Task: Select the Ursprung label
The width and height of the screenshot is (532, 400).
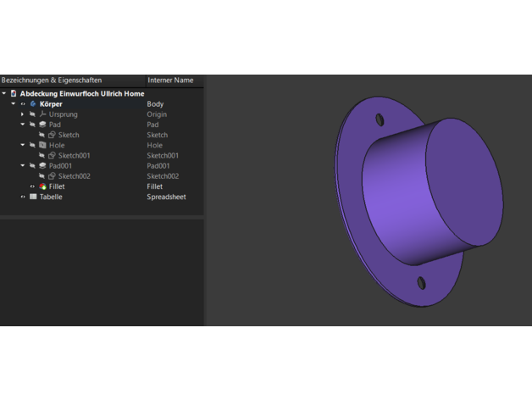Action: coord(63,114)
